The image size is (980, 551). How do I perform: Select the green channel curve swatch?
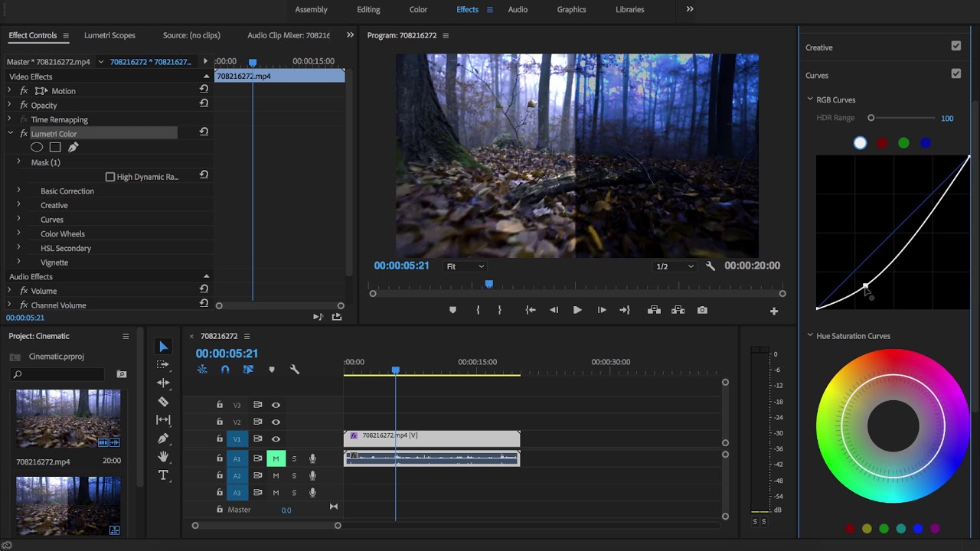click(x=903, y=143)
